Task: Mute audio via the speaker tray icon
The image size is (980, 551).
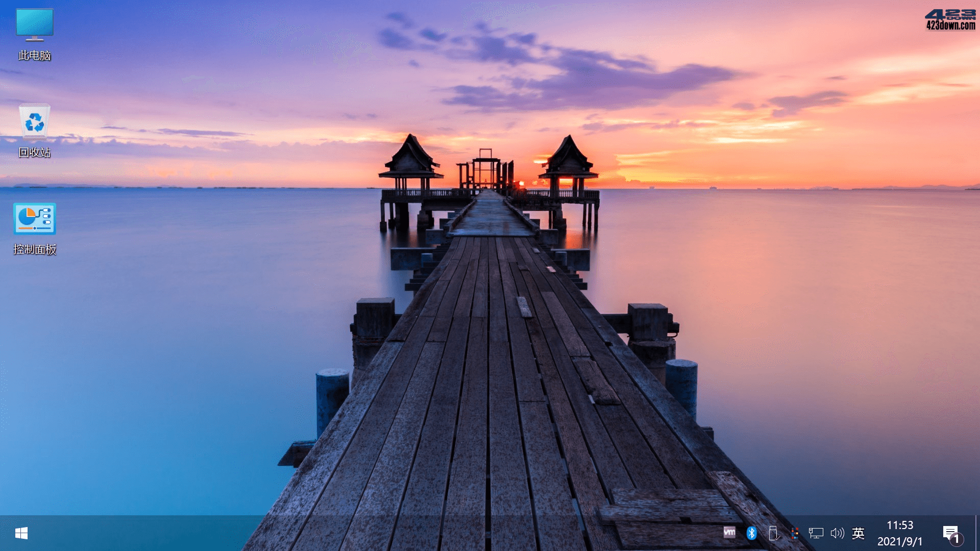Action: point(838,533)
